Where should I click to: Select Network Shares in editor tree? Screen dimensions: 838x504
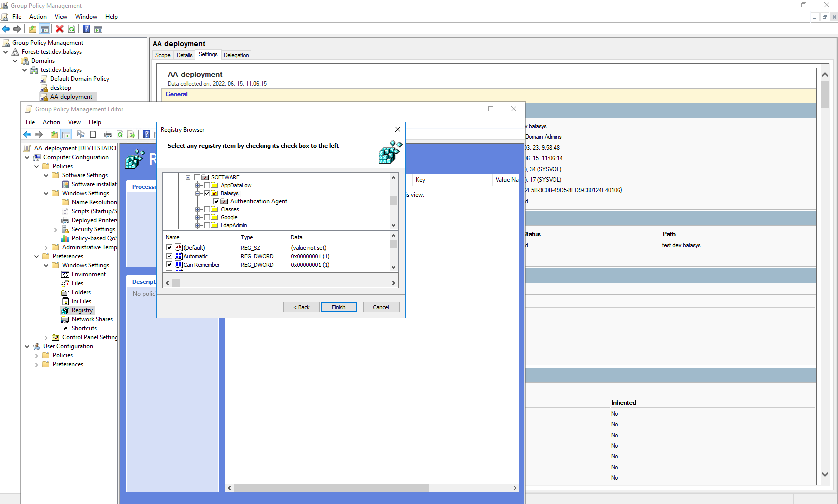tap(92, 319)
